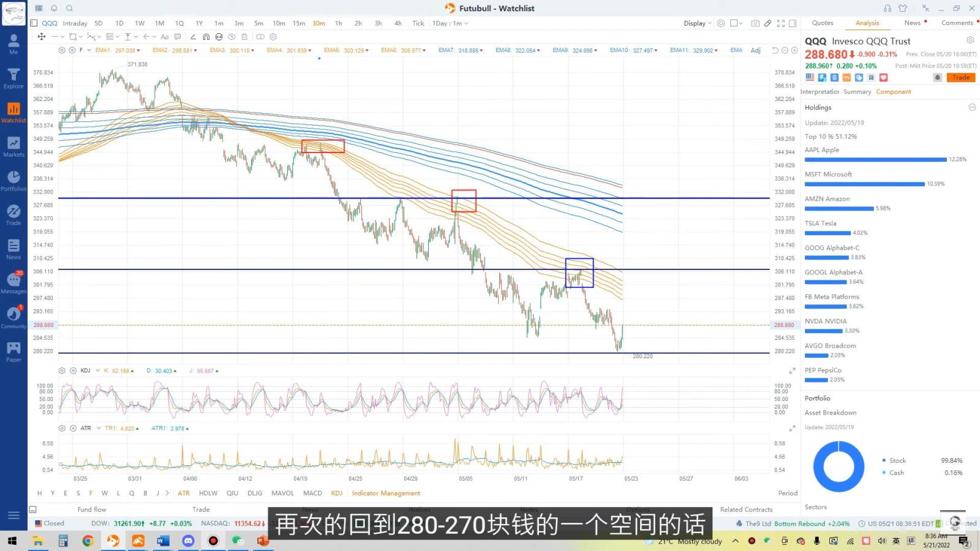Expand the line drawing tool dropdown

pyautogui.click(x=62, y=37)
